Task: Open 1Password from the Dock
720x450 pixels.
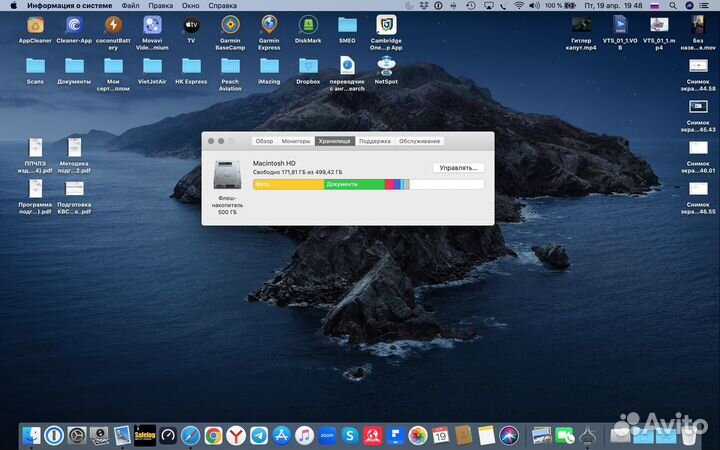Action: tap(54, 435)
